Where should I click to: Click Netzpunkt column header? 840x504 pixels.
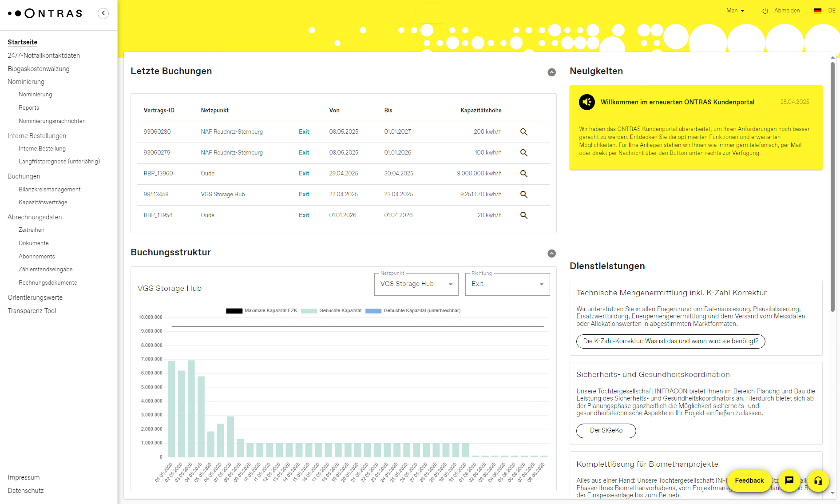(215, 111)
